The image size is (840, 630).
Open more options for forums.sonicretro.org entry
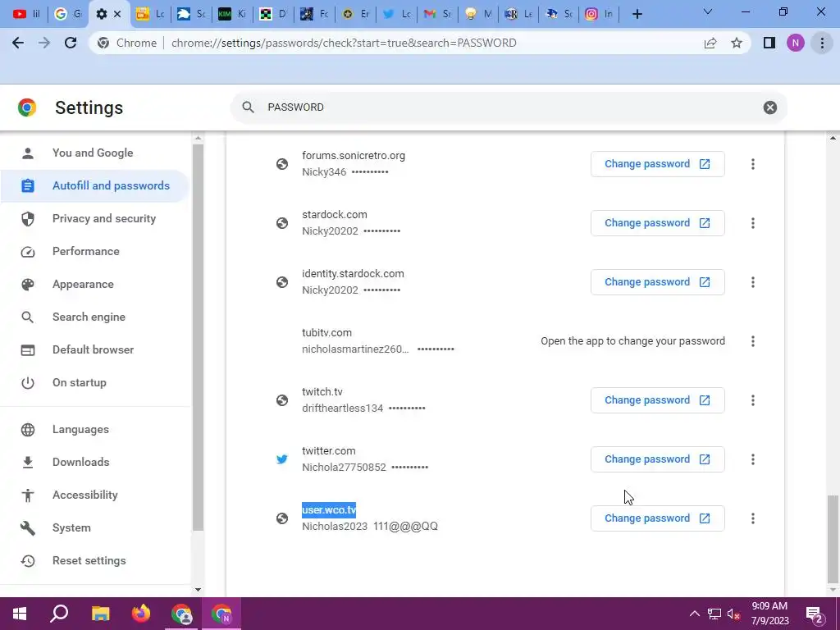(753, 164)
